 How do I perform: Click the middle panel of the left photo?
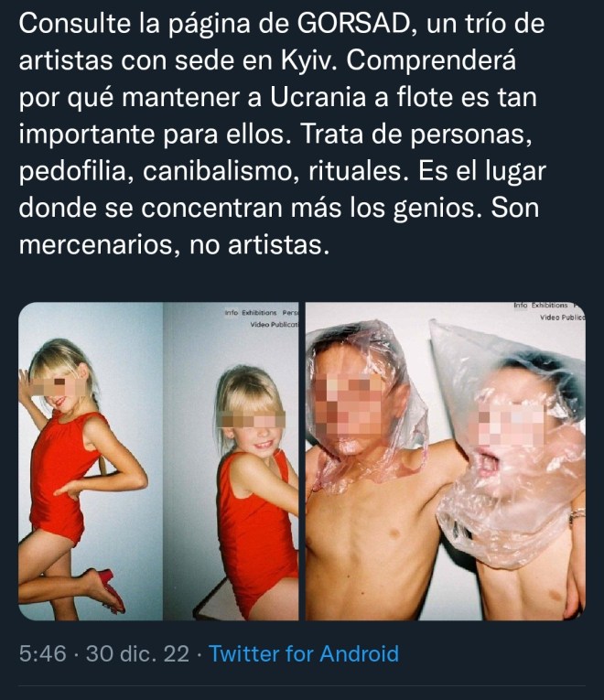(x=231, y=461)
